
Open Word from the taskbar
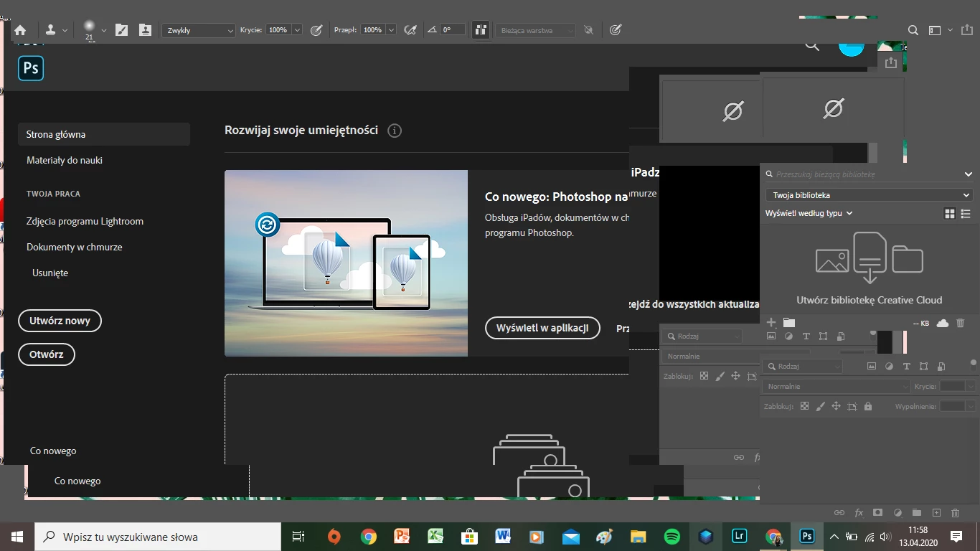(503, 537)
